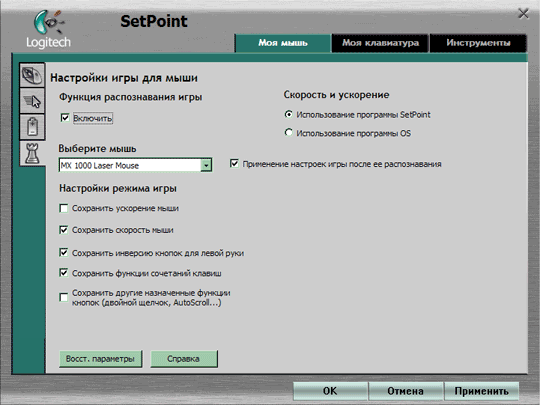
Task: Select Использование программы SetPoint radio button
Action: click(x=289, y=114)
